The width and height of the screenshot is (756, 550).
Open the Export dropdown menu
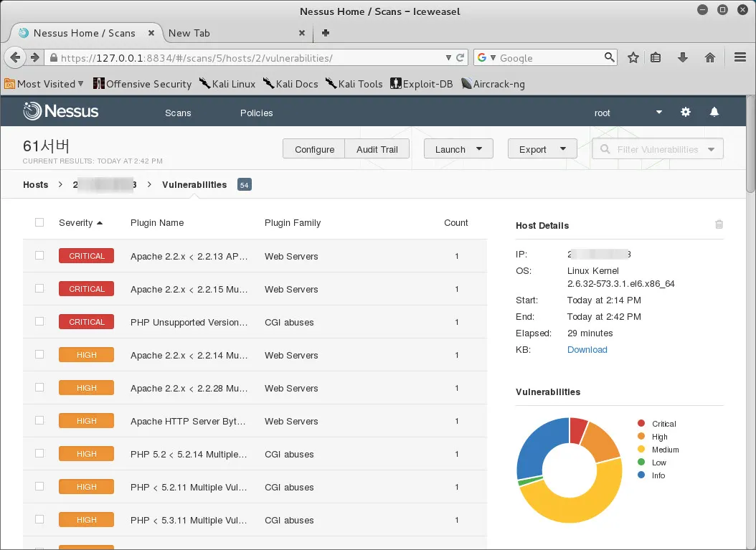click(x=542, y=149)
